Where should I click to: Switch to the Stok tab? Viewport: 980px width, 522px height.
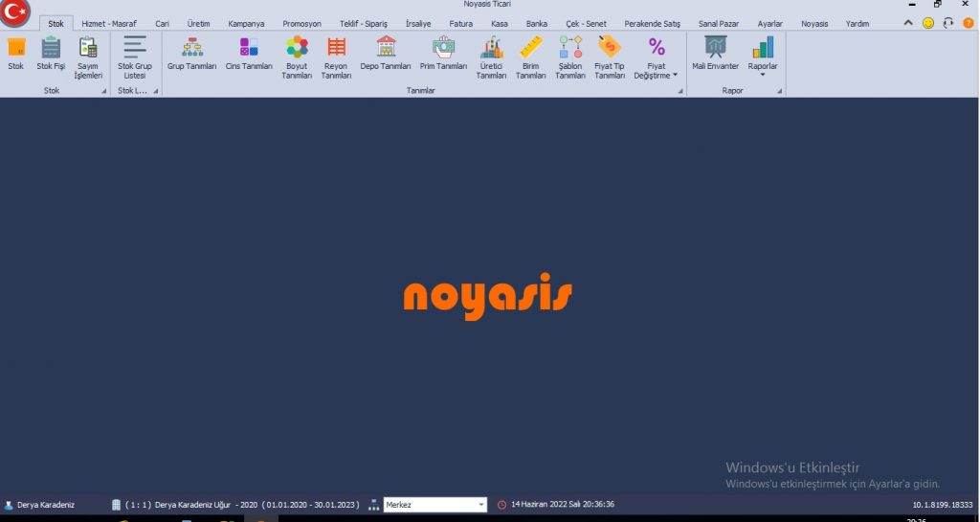point(56,24)
